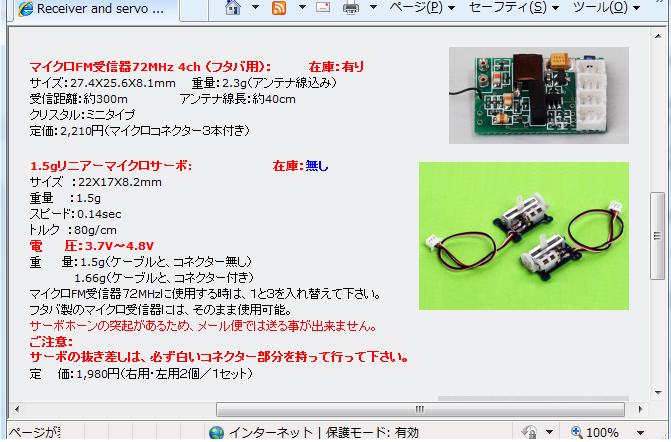The width and height of the screenshot is (671, 442).
Task: Click the Internet Explorer icon on the tab
Action: coord(26,9)
